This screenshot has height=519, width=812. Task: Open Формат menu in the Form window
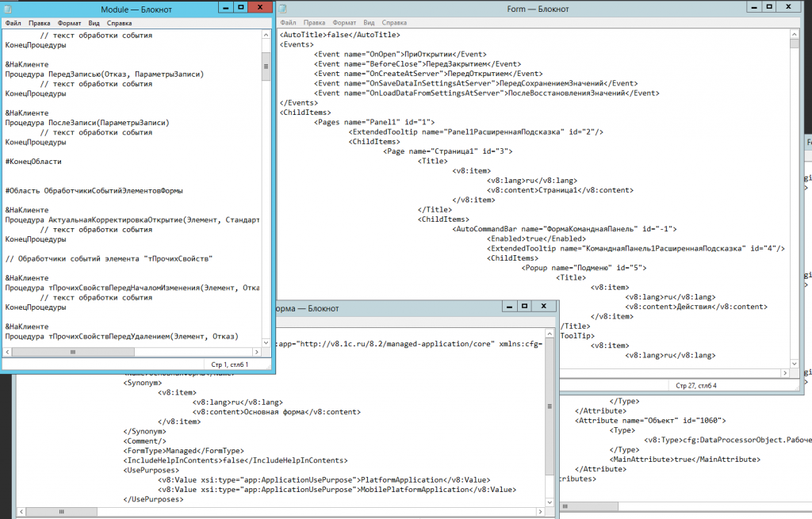point(345,23)
